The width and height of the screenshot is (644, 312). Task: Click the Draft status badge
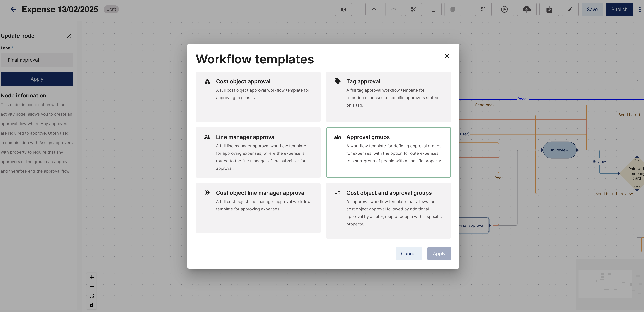(x=111, y=10)
